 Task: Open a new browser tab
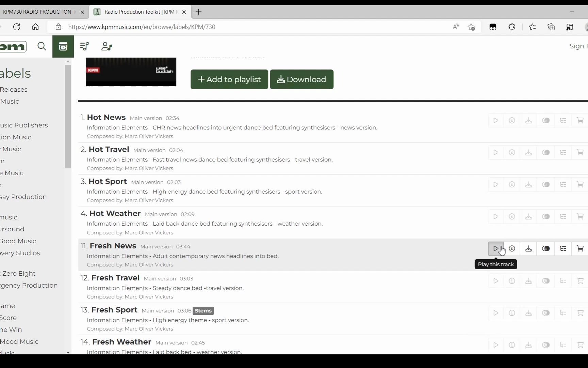coord(199,12)
